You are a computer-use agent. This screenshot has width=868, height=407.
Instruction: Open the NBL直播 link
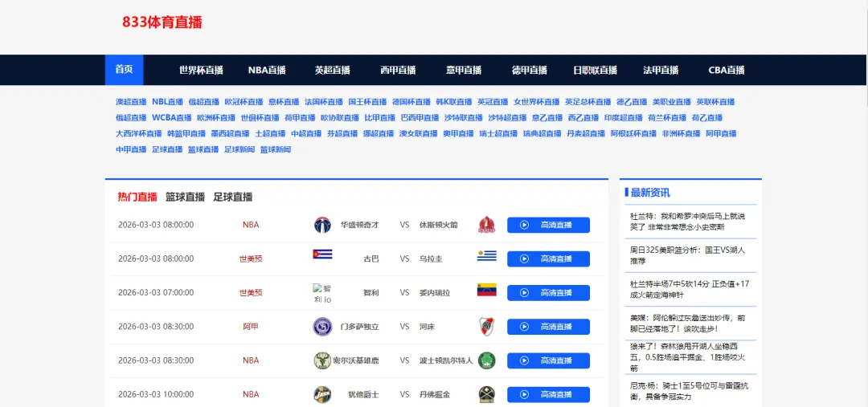pos(168,102)
